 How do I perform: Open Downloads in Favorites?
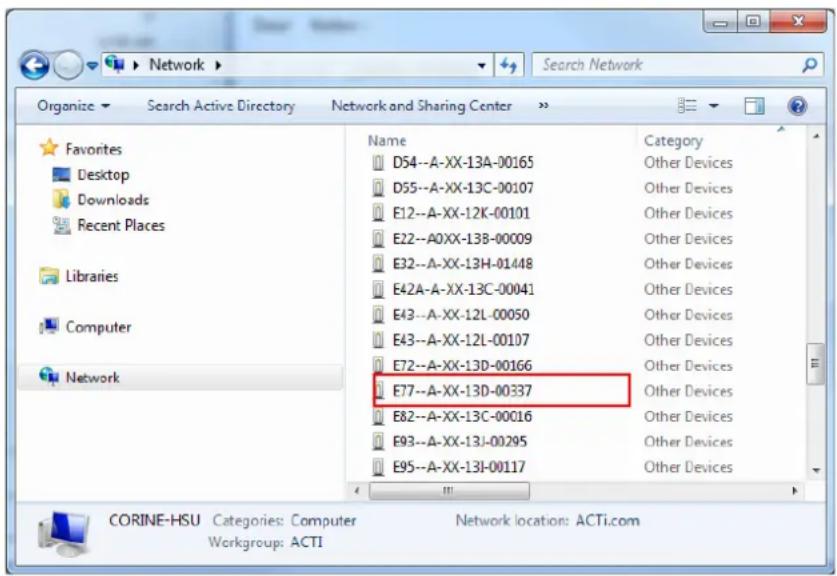113,200
